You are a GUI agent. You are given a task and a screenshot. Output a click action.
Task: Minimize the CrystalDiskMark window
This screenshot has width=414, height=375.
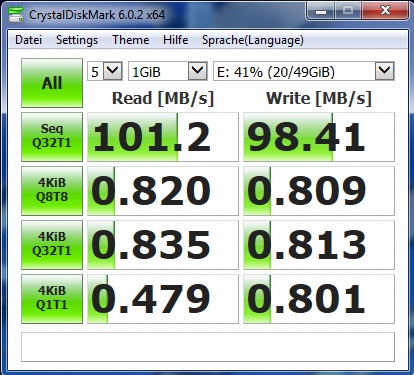coord(321,11)
